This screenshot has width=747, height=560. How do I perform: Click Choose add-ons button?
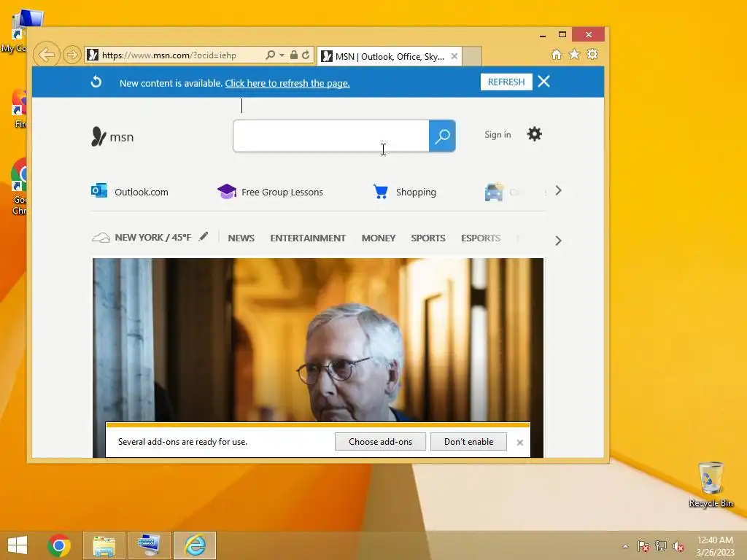pos(380,442)
